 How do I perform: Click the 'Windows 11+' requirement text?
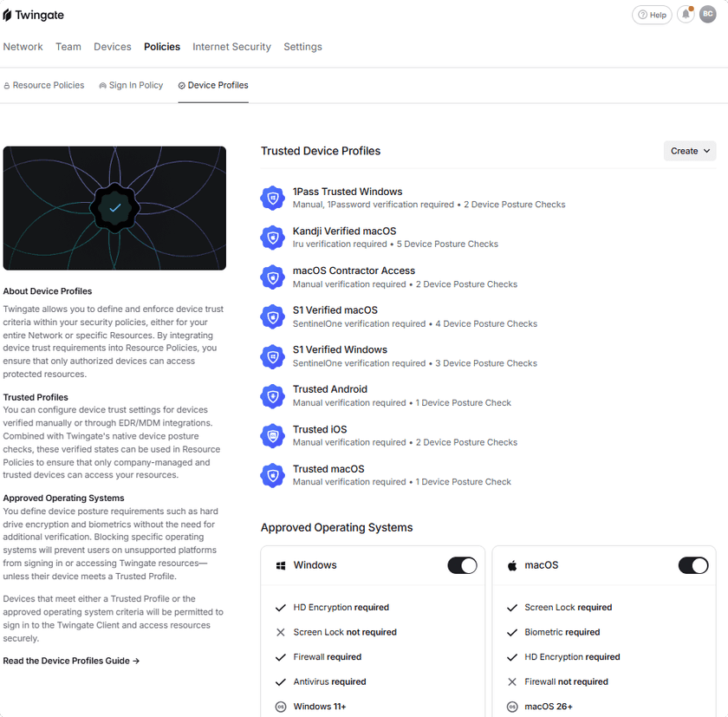(320, 707)
